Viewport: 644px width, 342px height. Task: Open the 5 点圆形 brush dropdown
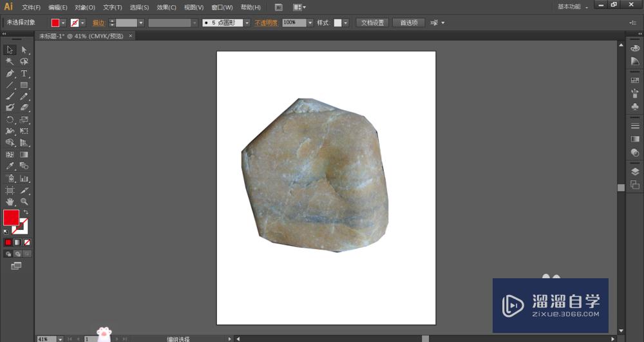pyautogui.click(x=247, y=23)
